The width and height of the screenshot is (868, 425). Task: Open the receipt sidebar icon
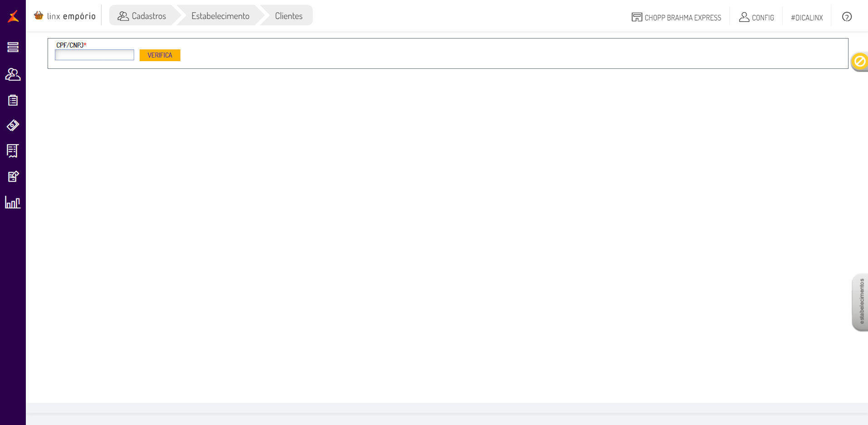click(x=13, y=151)
